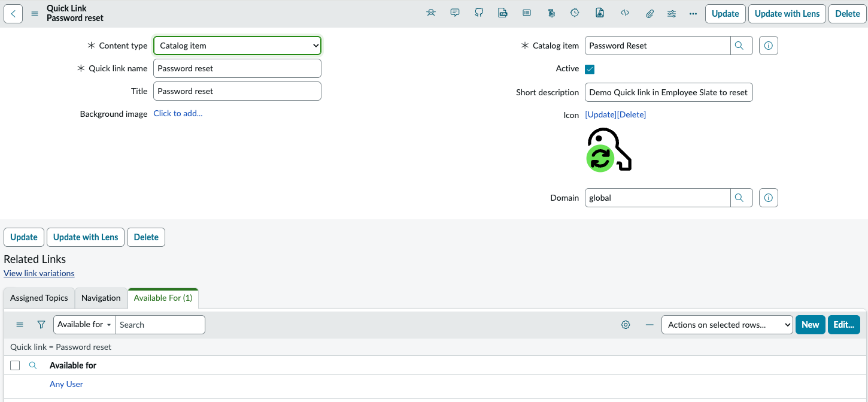Viewport: 868px width, 402px height.
Task: Click the XML file icon in header
Action: point(503,13)
